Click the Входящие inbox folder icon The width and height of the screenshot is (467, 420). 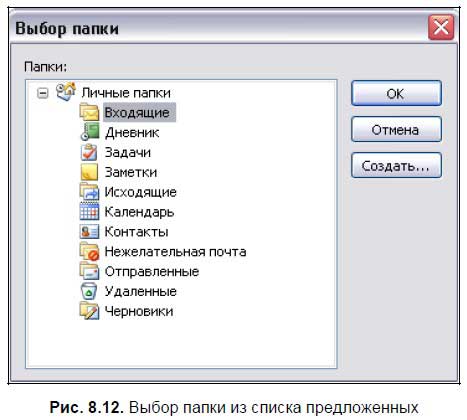click(89, 112)
